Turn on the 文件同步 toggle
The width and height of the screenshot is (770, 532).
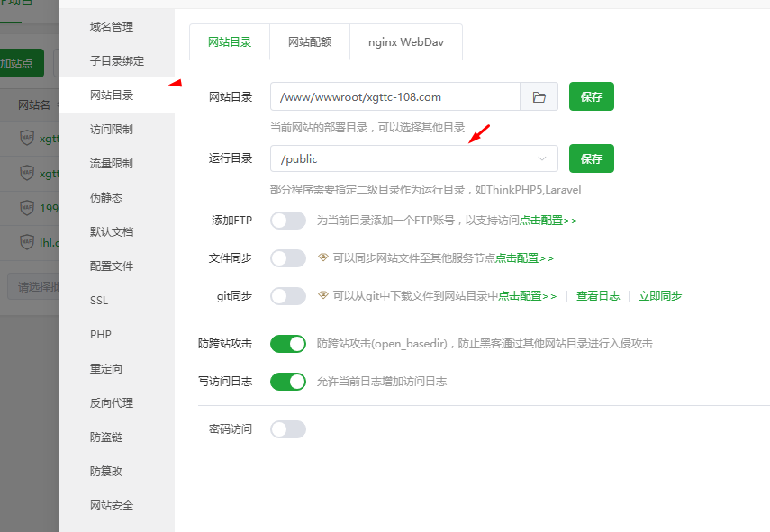[288, 258]
